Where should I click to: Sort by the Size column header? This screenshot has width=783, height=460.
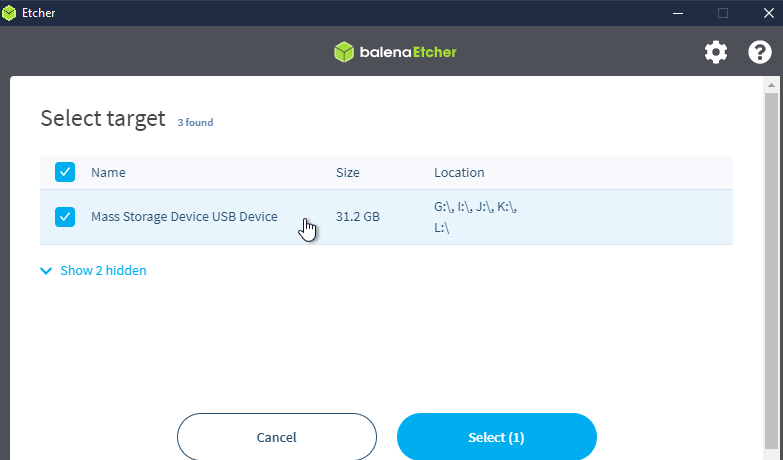click(x=348, y=172)
